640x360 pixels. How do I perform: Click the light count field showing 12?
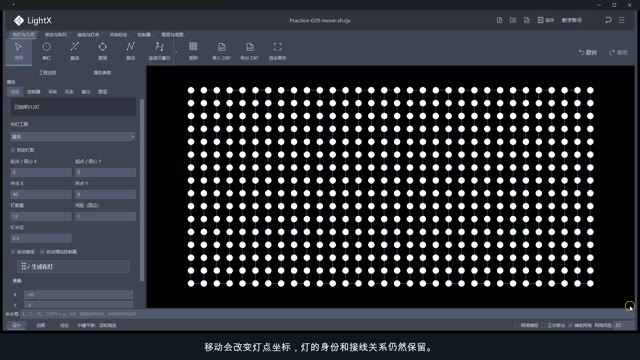click(41, 216)
